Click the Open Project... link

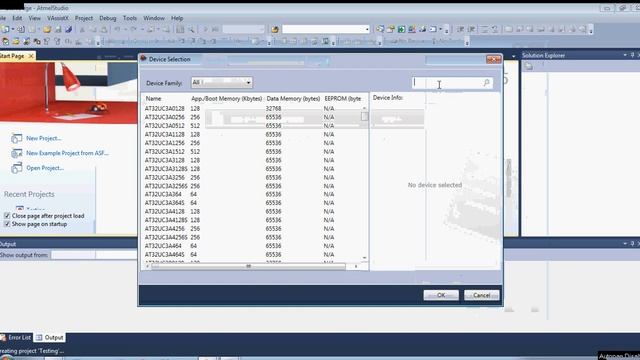[x=45, y=168]
